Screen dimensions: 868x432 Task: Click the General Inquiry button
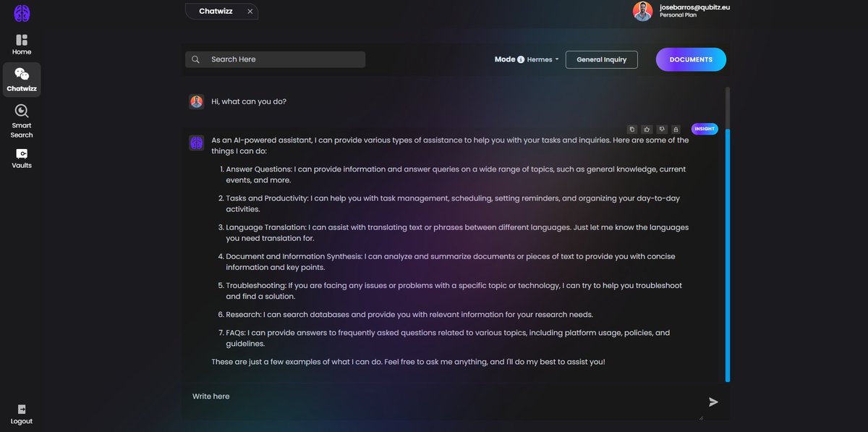click(x=602, y=59)
